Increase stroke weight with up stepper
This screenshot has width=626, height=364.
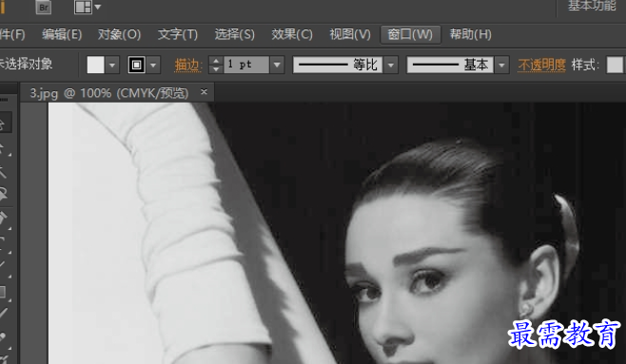click(216, 61)
